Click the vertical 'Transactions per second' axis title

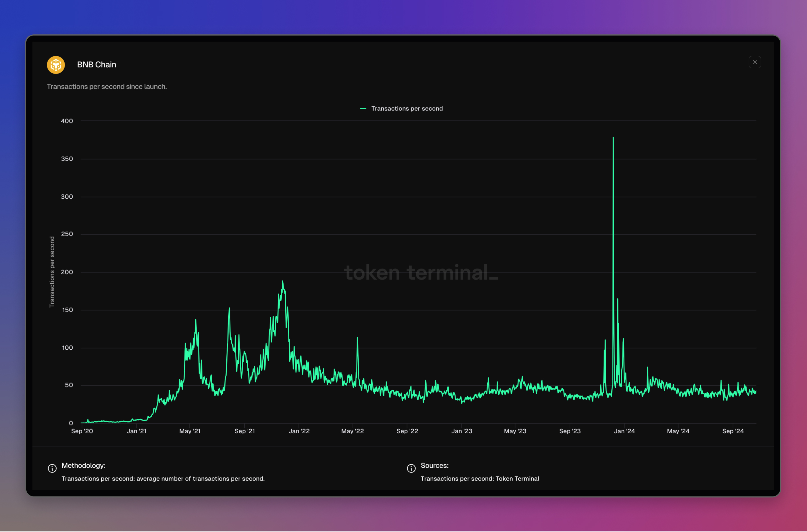[x=52, y=272]
